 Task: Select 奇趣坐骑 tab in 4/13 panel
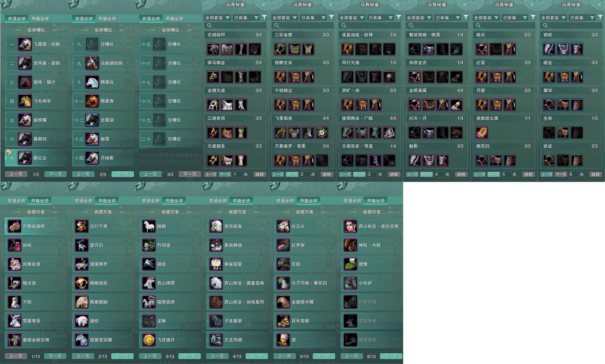click(x=242, y=201)
